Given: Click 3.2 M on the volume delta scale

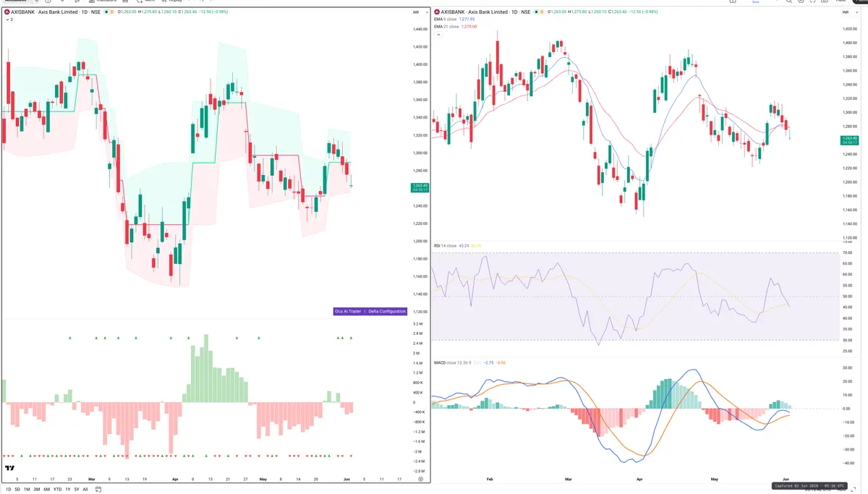Looking at the screenshot, I should point(418,323).
